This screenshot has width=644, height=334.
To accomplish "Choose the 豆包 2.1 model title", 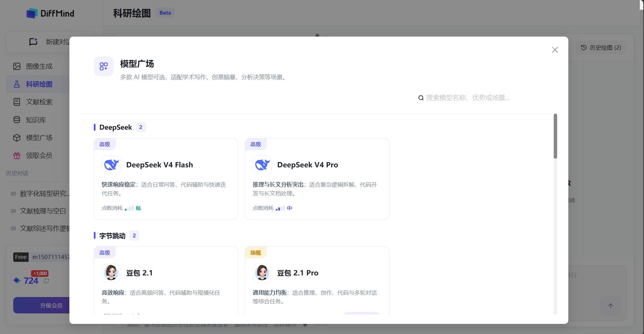I will coord(139,273).
